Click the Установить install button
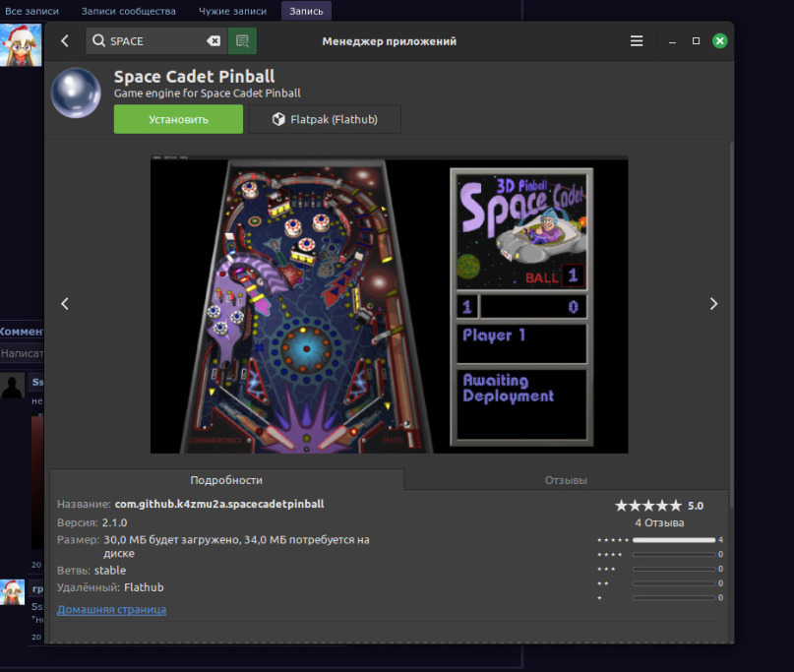The height and width of the screenshot is (672, 794). tap(178, 119)
